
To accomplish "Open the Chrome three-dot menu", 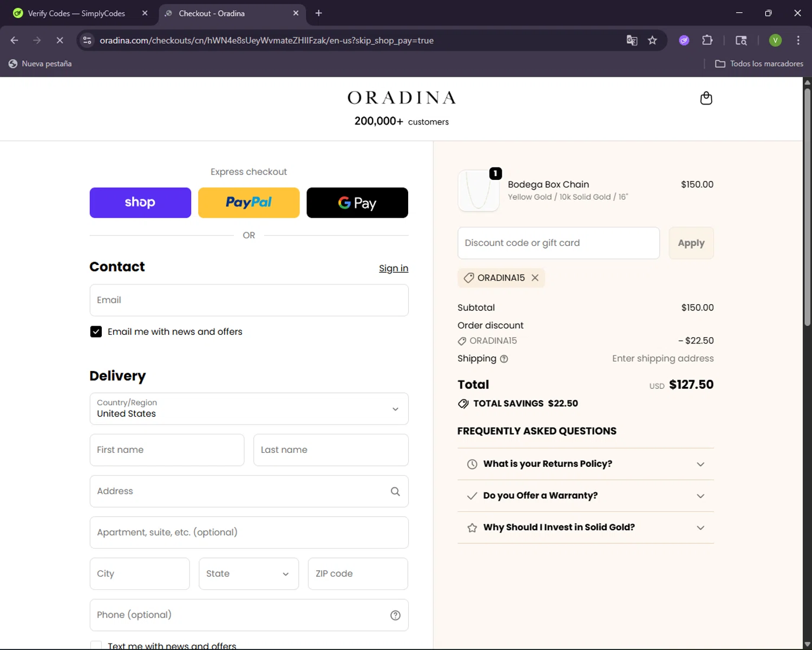I will [798, 41].
